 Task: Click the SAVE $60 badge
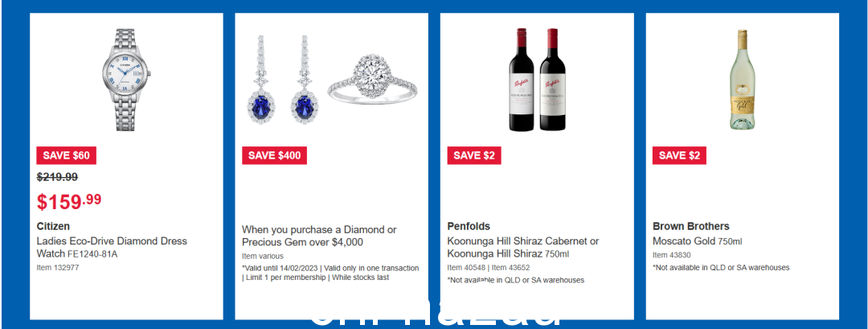point(67,155)
